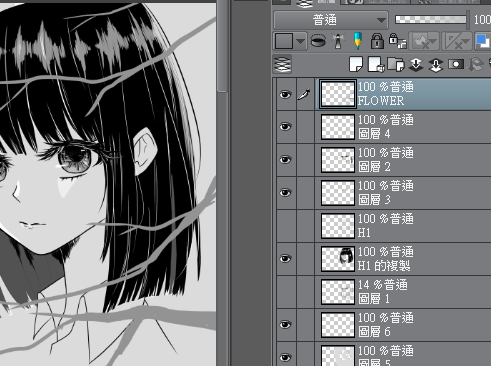The width and height of the screenshot is (491, 366).
Task: Click the 圖層 6 layer name
Action: [374, 332]
